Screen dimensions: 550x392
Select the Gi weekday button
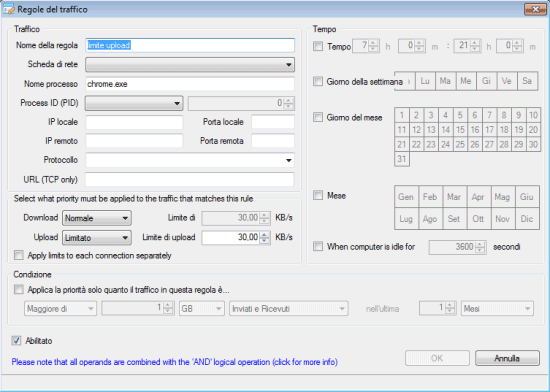click(x=486, y=81)
